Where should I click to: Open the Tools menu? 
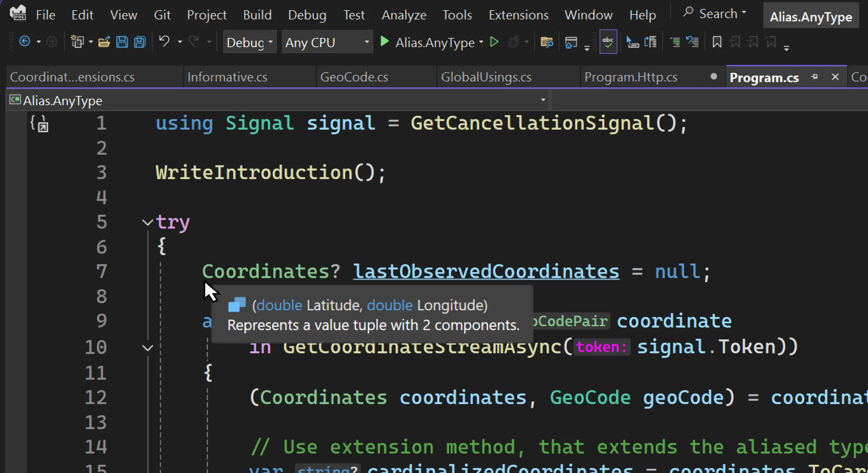click(457, 15)
